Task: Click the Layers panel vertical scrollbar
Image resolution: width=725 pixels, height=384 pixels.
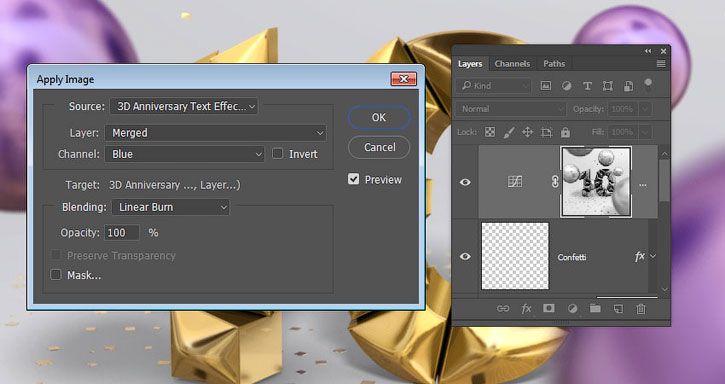Action: pos(664,180)
